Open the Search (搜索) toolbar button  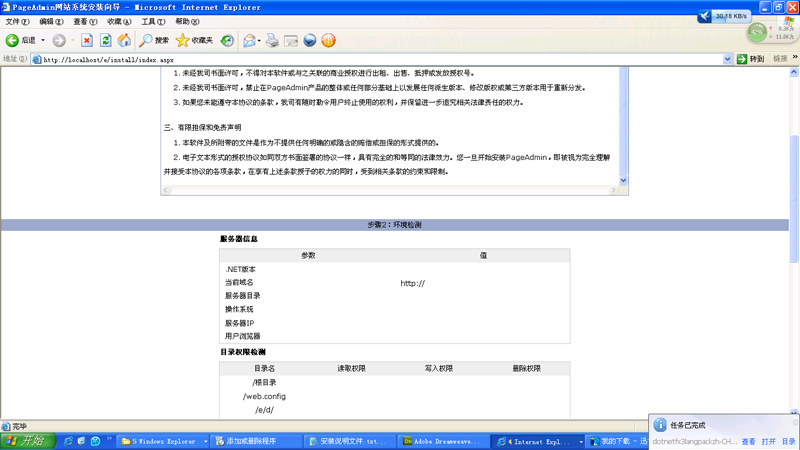click(x=155, y=40)
